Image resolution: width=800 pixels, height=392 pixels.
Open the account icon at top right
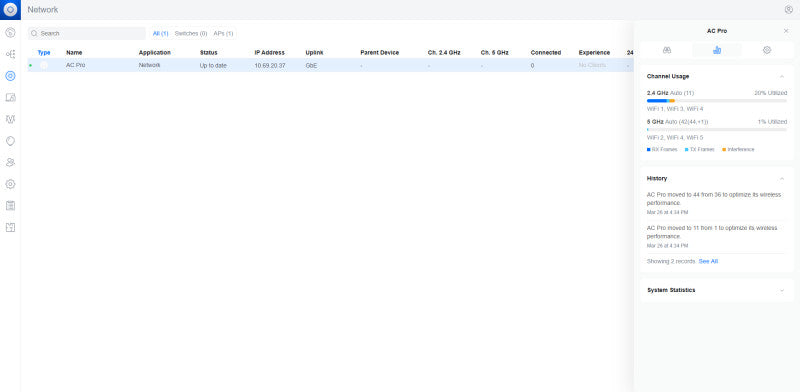point(789,10)
